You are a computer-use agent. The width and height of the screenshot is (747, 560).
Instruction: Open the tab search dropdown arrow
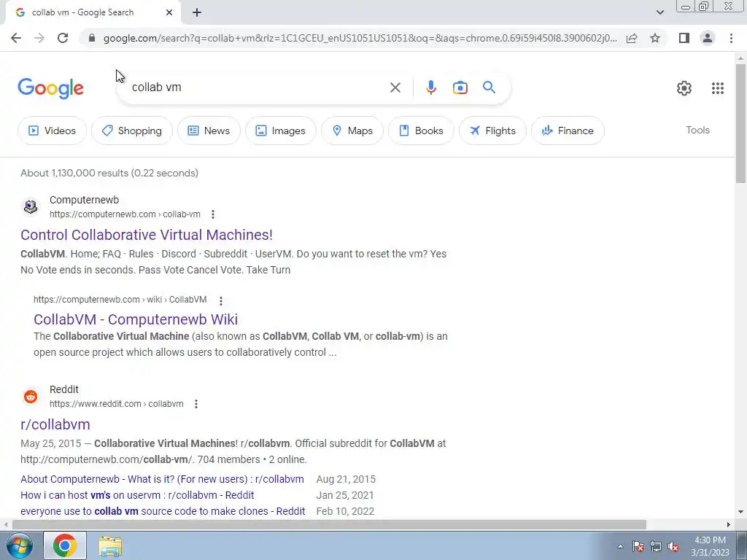pos(659,12)
